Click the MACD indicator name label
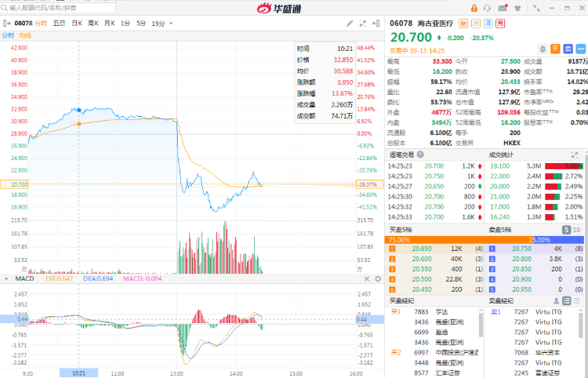Screen dimensions: 588x378 click(x=25, y=278)
